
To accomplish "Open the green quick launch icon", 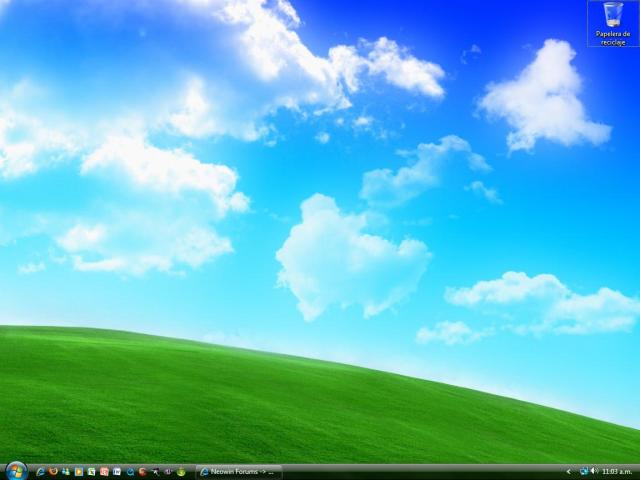I will point(91,472).
